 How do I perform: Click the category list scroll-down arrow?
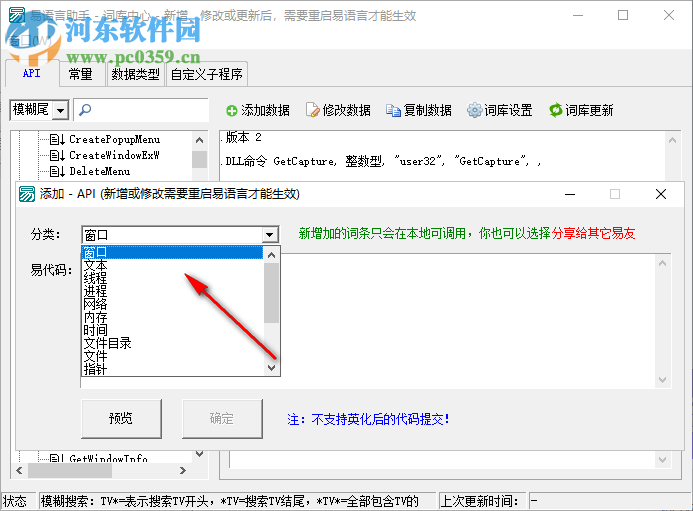271,368
